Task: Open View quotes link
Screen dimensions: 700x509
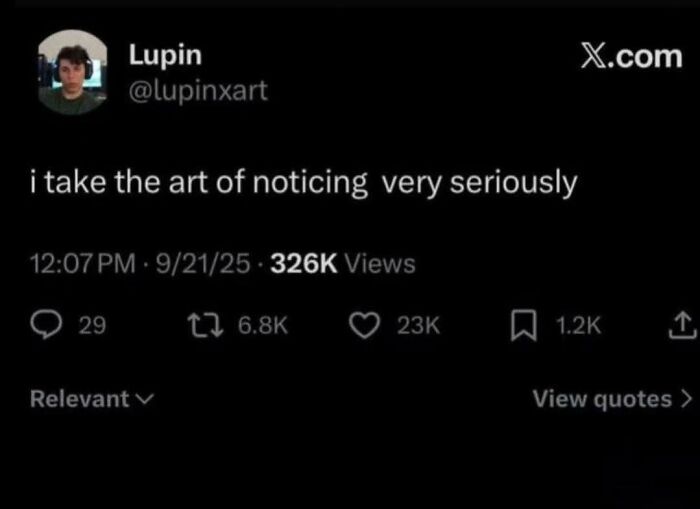Action: click(602, 399)
